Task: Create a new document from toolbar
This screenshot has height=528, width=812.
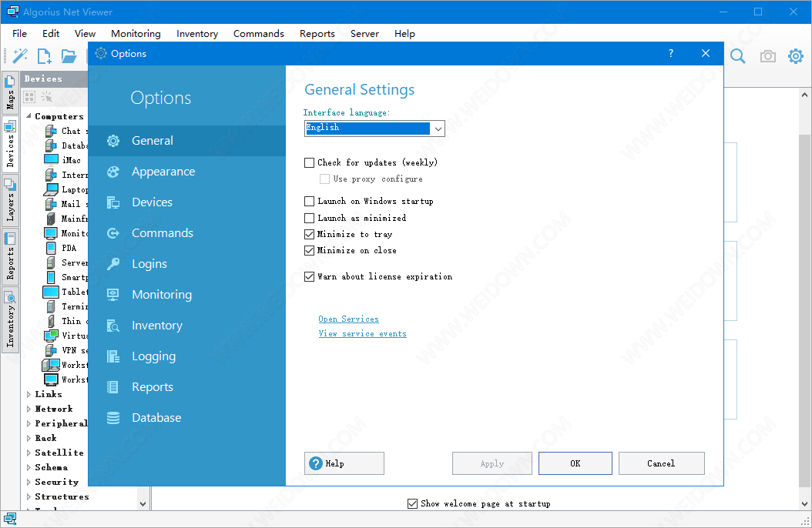Action: pyautogui.click(x=45, y=55)
